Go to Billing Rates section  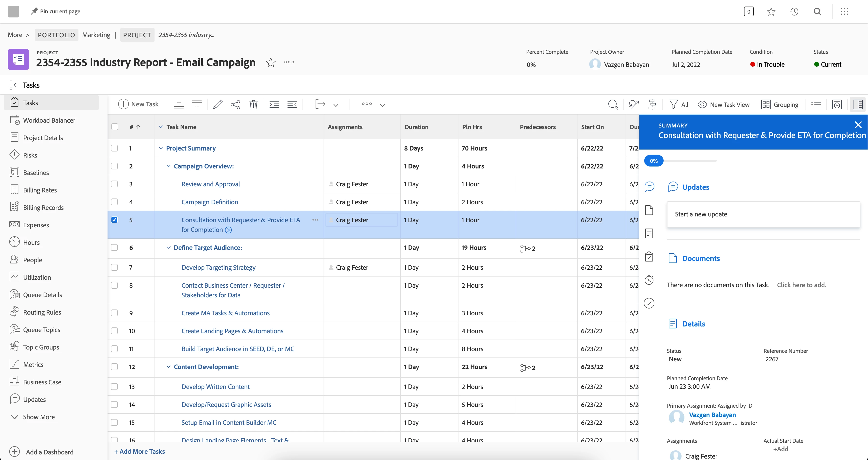(40, 190)
